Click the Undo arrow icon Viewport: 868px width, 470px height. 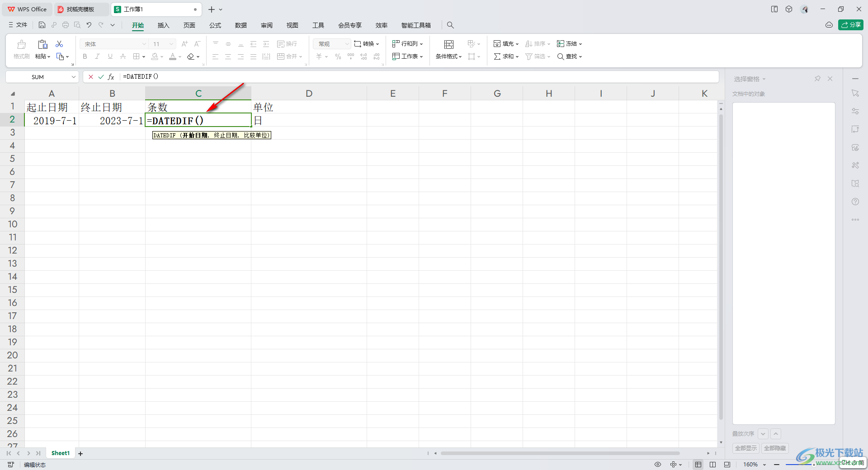click(x=89, y=25)
